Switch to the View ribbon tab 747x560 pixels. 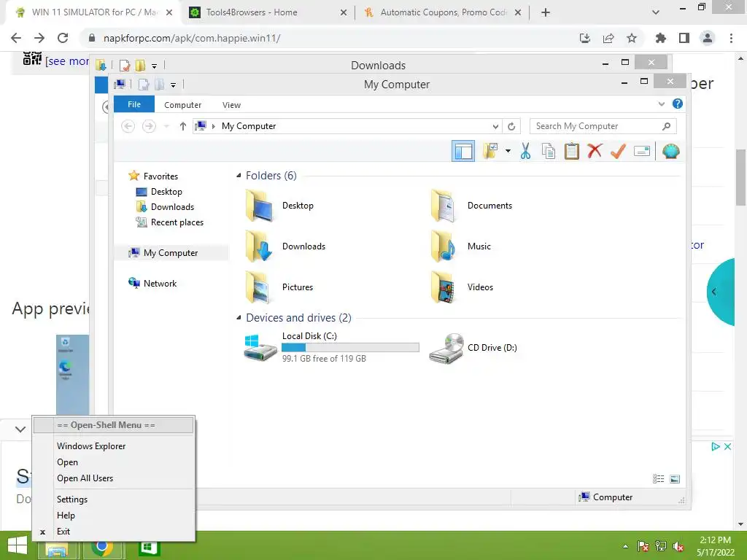[231, 105]
